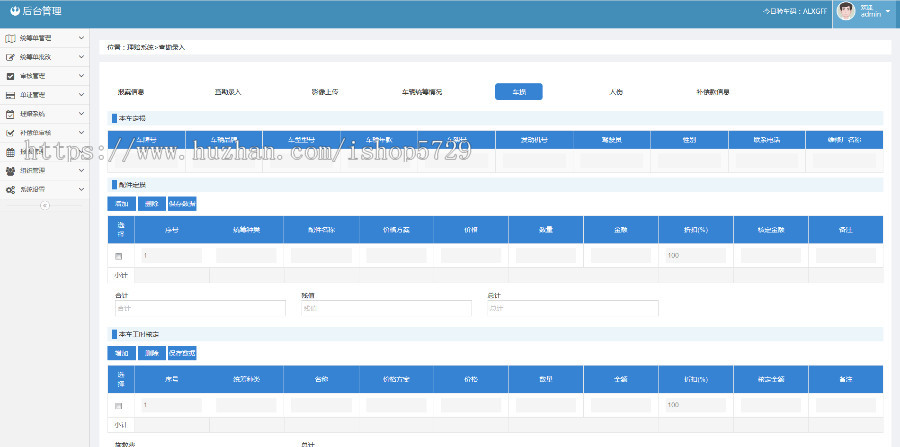Click the 数量 field in labor table
The width and height of the screenshot is (900, 447).
coord(546,405)
